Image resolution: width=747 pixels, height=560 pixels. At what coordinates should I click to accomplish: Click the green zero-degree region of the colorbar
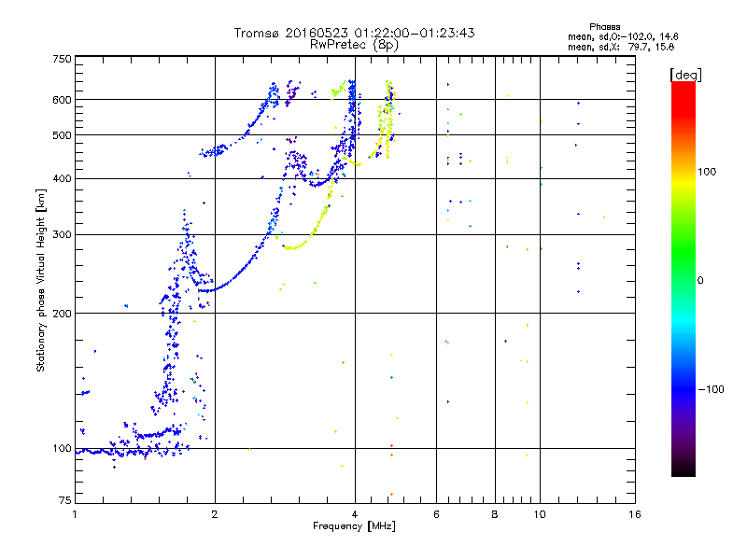click(684, 280)
